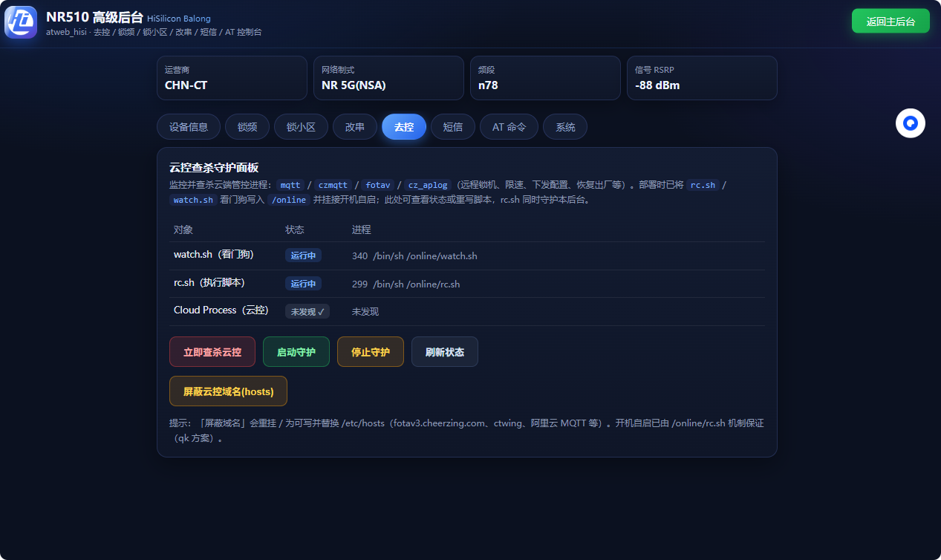941x560 pixels.
Task: Click the Cloud Process（云控）row label
Action: [x=221, y=310]
